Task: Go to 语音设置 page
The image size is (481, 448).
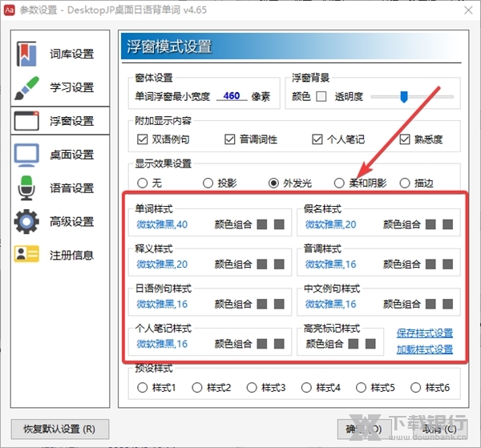Action: (60, 188)
